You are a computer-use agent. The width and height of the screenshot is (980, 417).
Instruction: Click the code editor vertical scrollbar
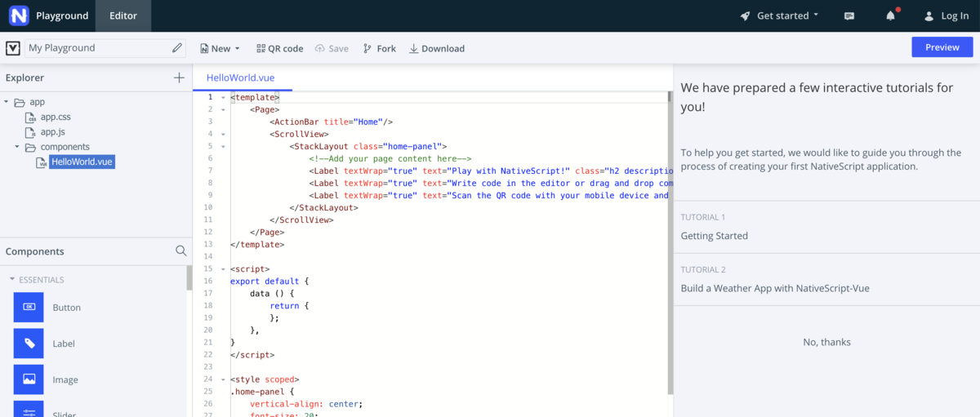(670, 242)
